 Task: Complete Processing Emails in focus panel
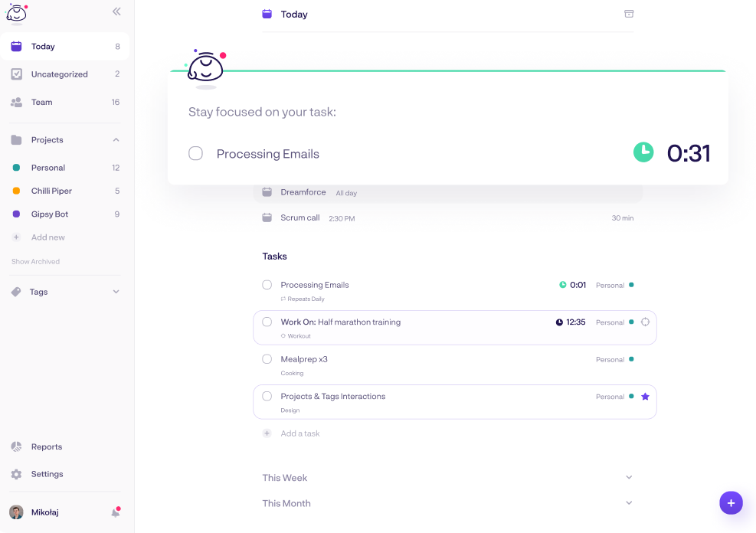click(195, 153)
